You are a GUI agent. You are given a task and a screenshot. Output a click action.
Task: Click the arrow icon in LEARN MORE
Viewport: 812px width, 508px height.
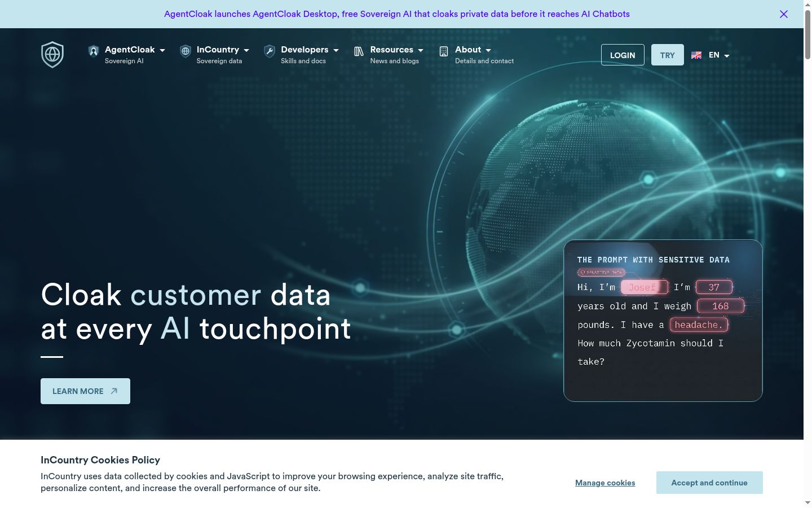114,391
